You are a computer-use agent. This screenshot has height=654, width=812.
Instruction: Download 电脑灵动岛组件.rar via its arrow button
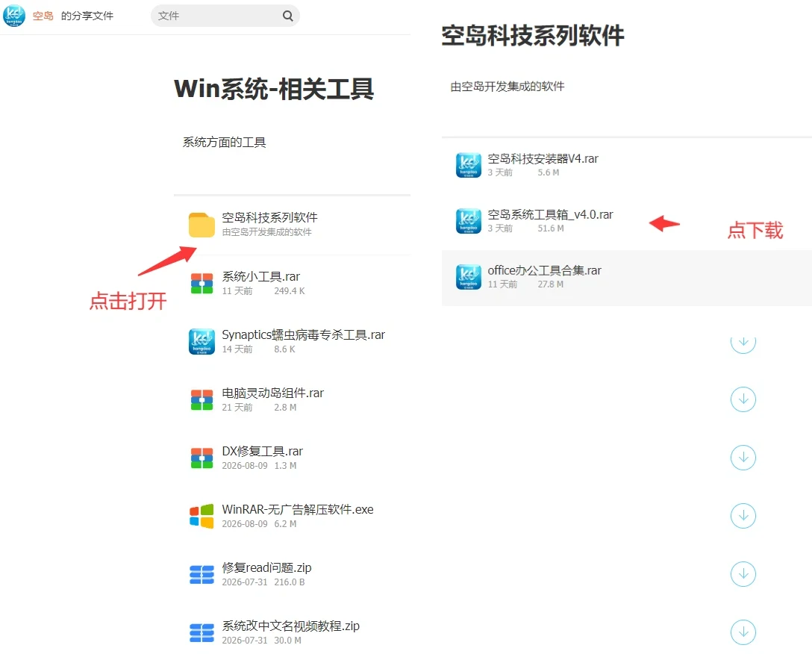coord(743,399)
